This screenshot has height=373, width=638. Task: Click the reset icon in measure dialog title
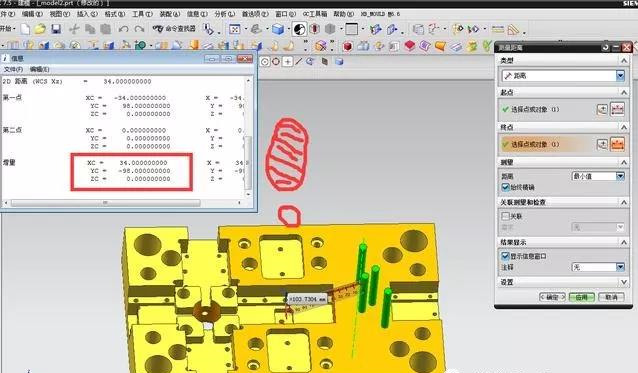tap(605, 48)
